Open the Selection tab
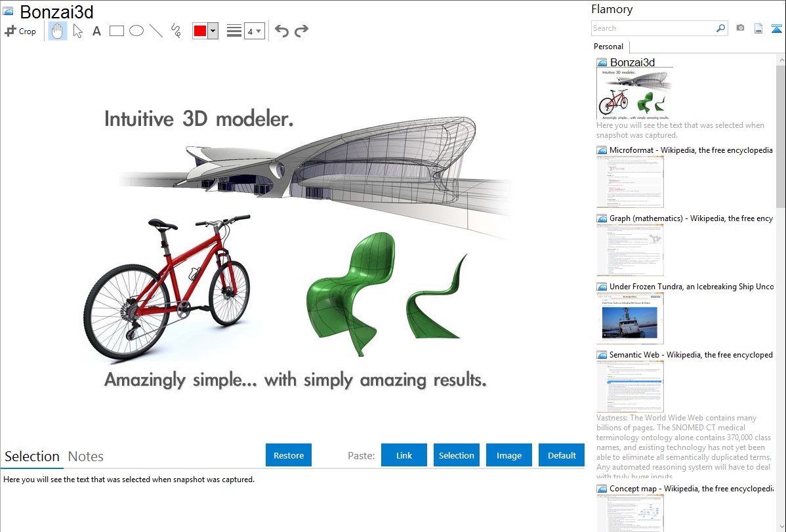The image size is (786, 532). (32, 457)
